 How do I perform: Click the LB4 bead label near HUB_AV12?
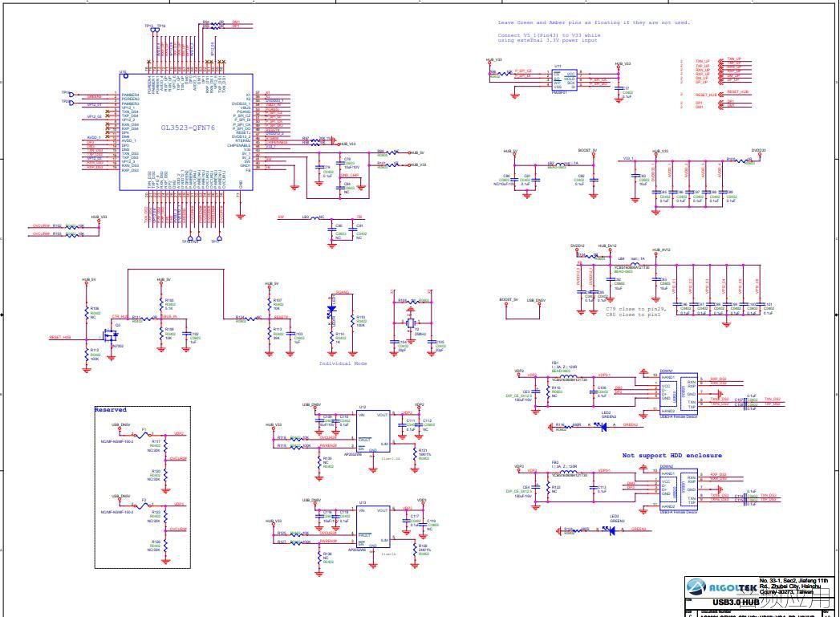[622, 258]
